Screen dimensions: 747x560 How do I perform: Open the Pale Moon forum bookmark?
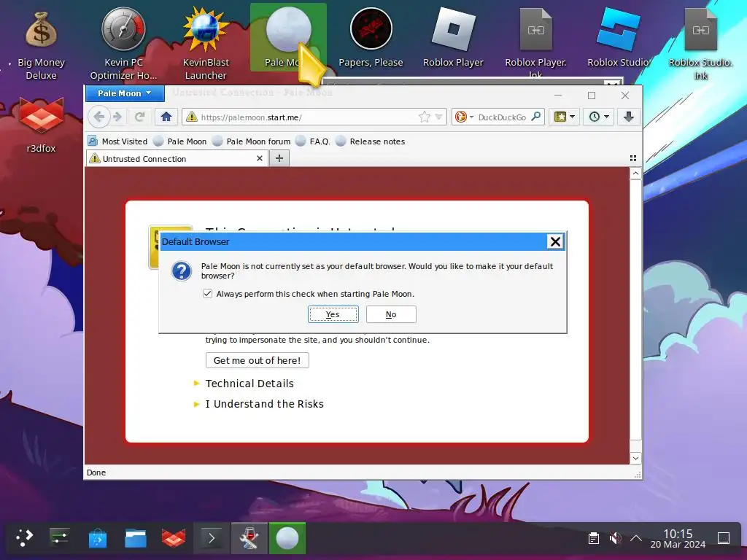(252, 141)
